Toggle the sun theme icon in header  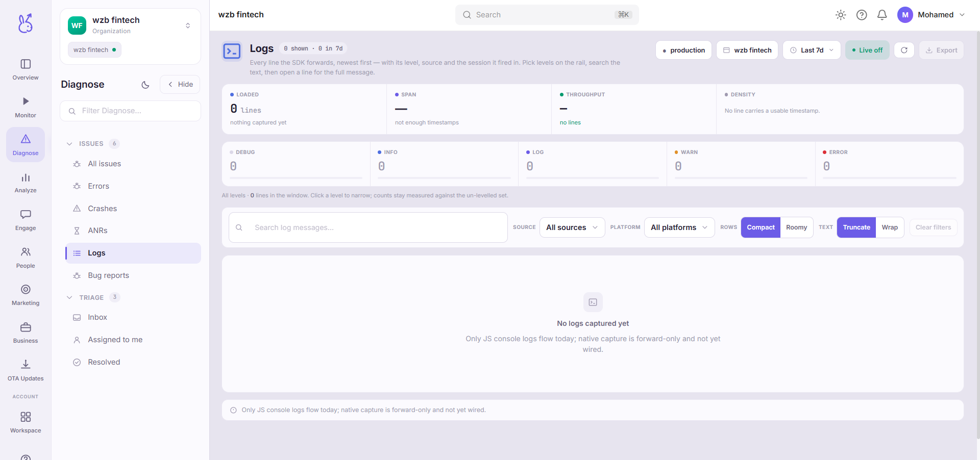tap(841, 15)
